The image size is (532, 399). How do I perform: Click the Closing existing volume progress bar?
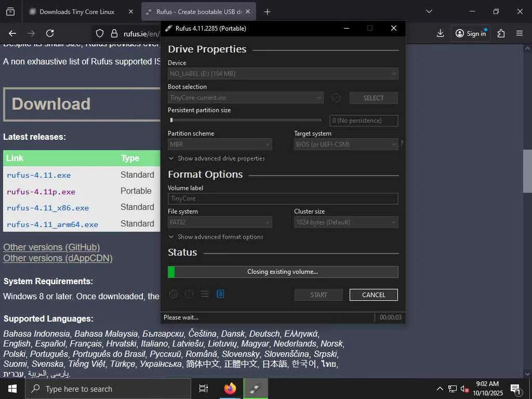point(283,272)
